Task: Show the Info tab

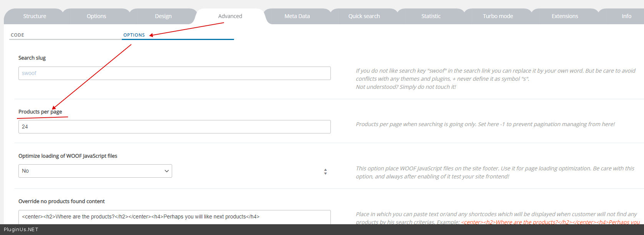Action: pos(626,16)
